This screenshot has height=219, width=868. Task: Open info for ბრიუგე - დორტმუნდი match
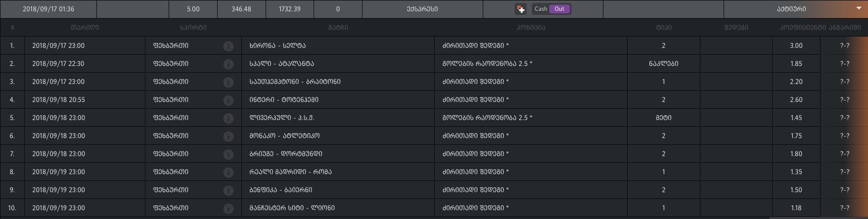coord(228,154)
